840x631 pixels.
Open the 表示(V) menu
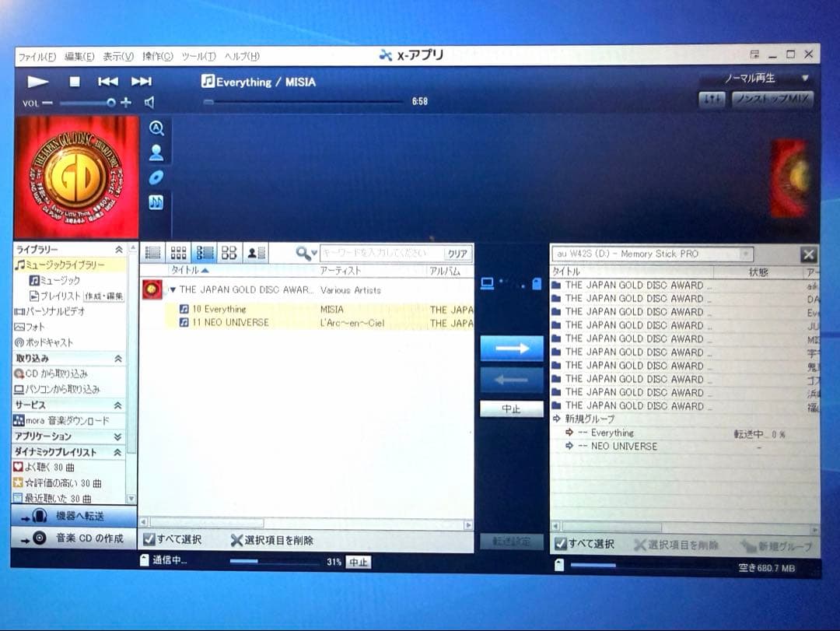(x=118, y=56)
